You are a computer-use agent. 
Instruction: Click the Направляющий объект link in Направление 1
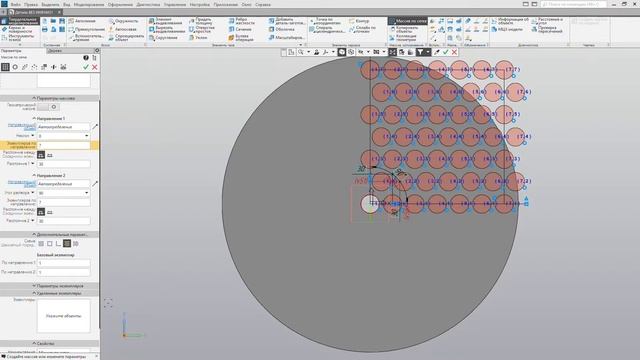[x=22, y=127]
